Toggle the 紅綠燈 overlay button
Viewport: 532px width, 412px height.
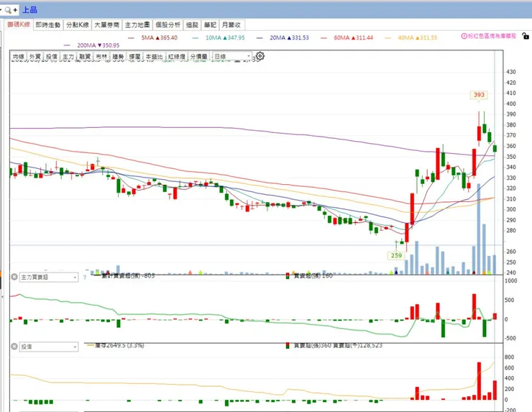pos(177,57)
